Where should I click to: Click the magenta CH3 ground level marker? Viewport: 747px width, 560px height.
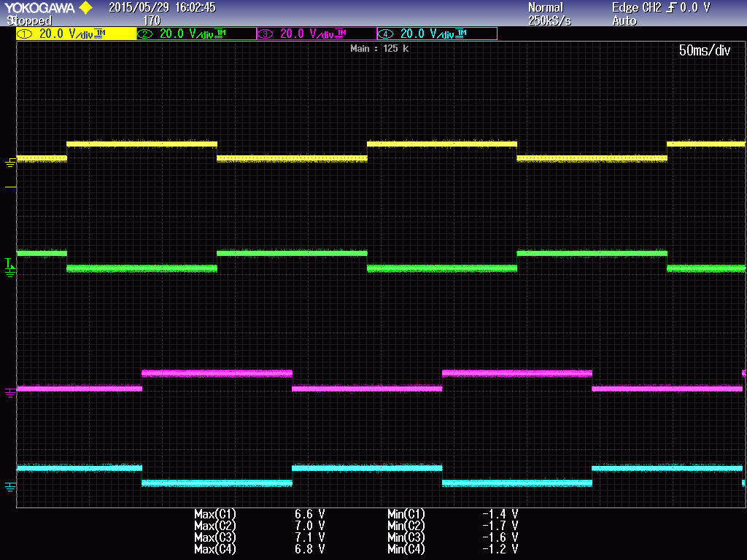(x=10, y=393)
